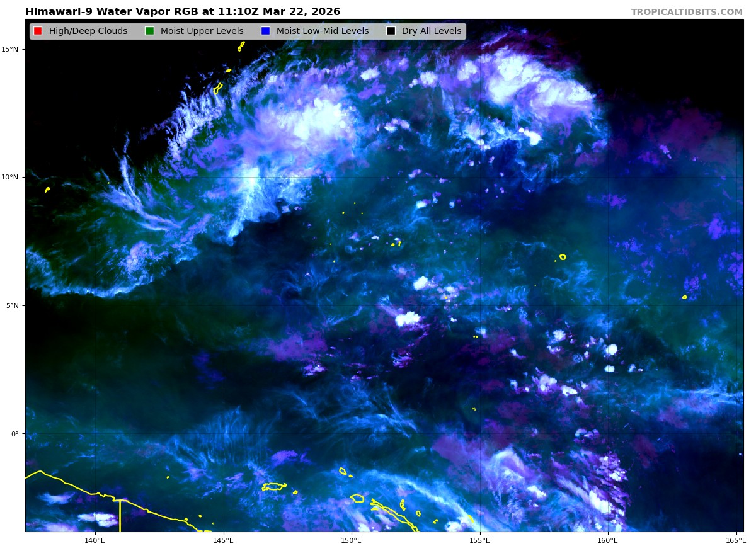Click the 165°E longitude axis label
The width and height of the screenshot is (756, 546).
[x=735, y=540]
